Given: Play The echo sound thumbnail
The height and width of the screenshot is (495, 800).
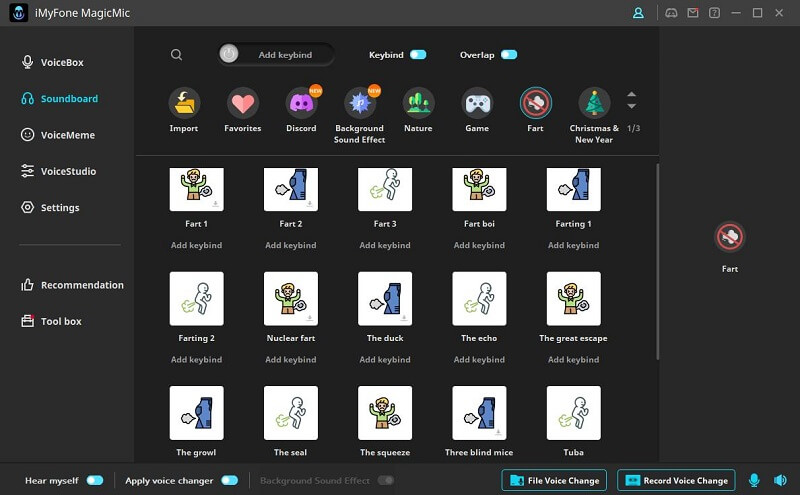Looking at the screenshot, I should click(x=479, y=299).
